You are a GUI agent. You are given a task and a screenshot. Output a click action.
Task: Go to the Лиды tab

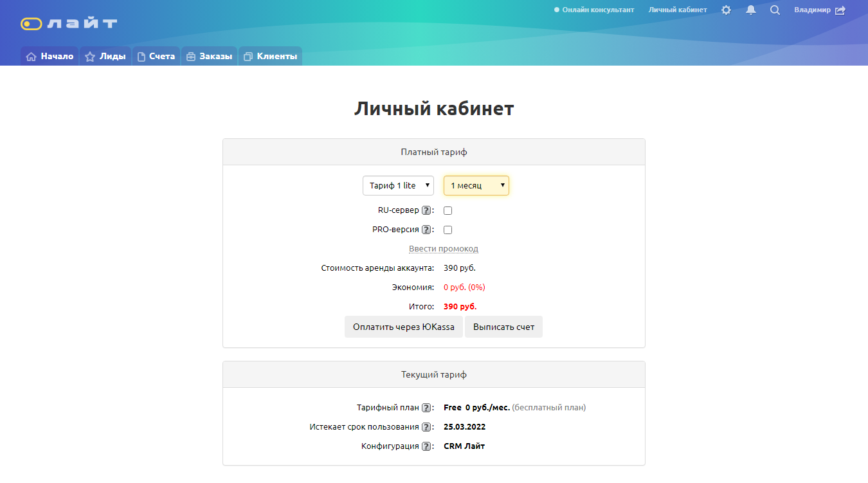point(105,57)
